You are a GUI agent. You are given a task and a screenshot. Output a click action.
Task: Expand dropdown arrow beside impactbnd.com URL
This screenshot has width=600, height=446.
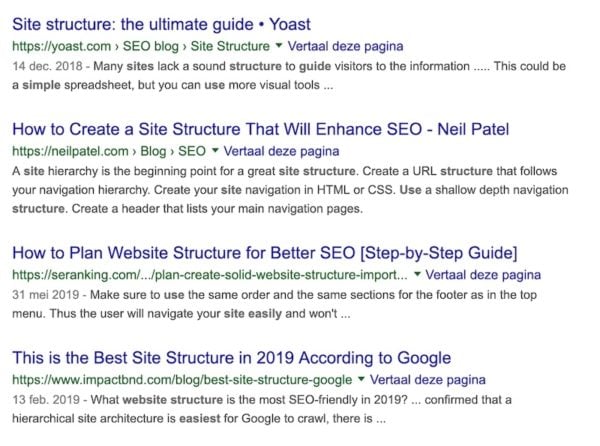(360, 381)
